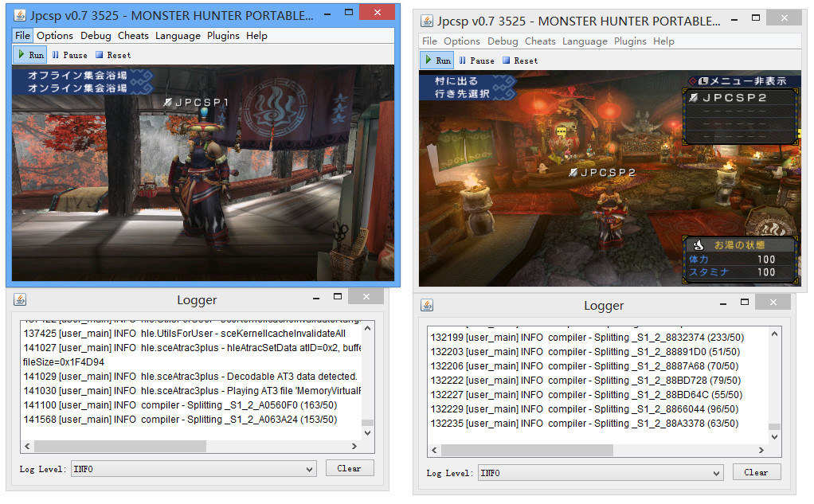Reset the emulator in the left window
This screenshot has width=814, height=504.
click(x=112, y=55)
